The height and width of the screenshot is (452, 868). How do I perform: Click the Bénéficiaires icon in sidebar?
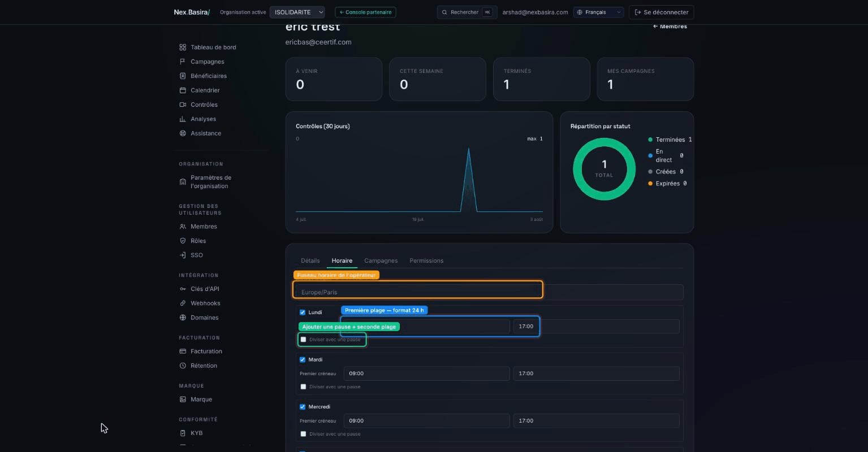click(183, 76)
